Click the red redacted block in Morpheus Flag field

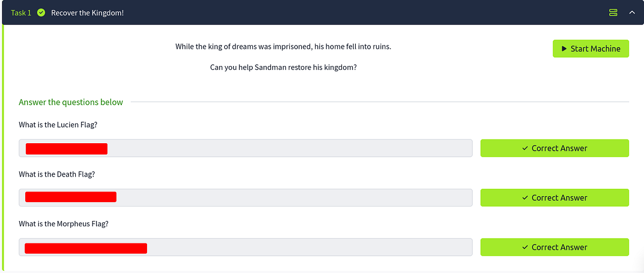(x=86, y=248)
